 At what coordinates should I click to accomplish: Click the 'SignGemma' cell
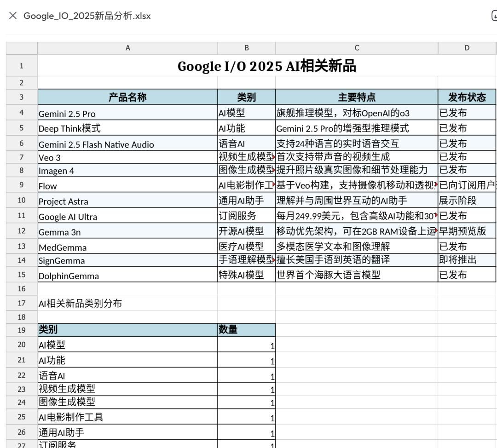(x=127, y=260)
